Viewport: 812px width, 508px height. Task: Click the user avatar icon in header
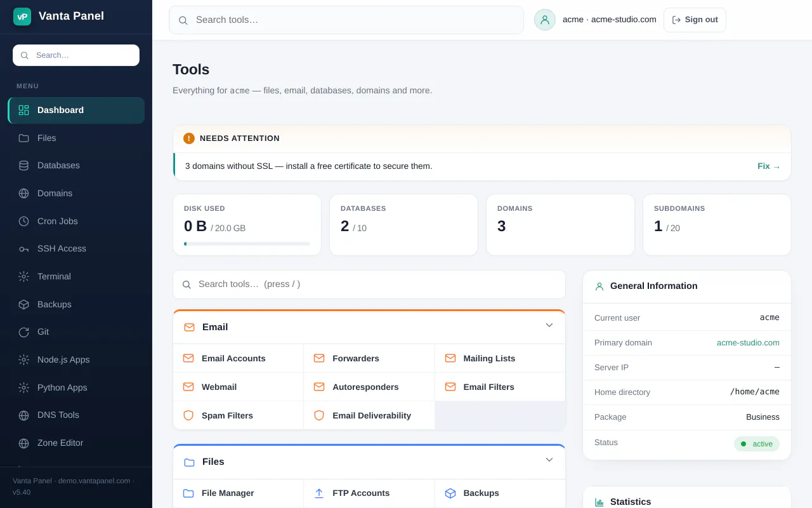[544, 20]
